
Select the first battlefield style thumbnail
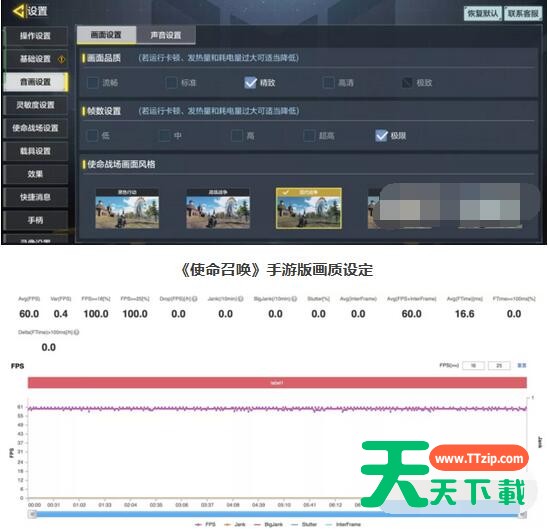pos(127,209)
